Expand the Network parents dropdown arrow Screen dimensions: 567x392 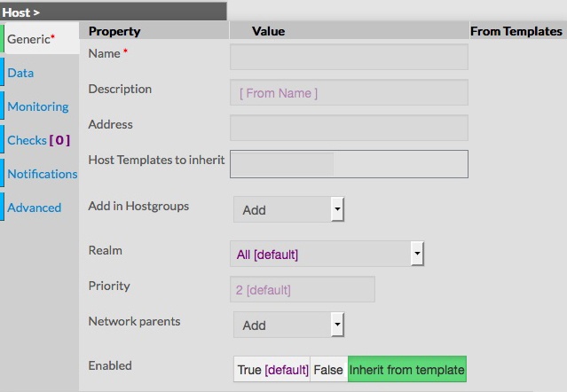[337, 325]
